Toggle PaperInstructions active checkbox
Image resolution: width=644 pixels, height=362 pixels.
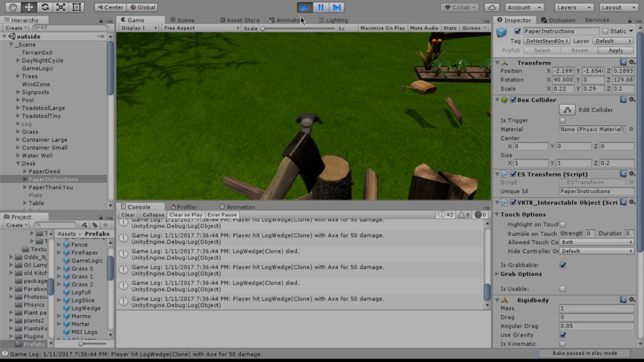518,31
